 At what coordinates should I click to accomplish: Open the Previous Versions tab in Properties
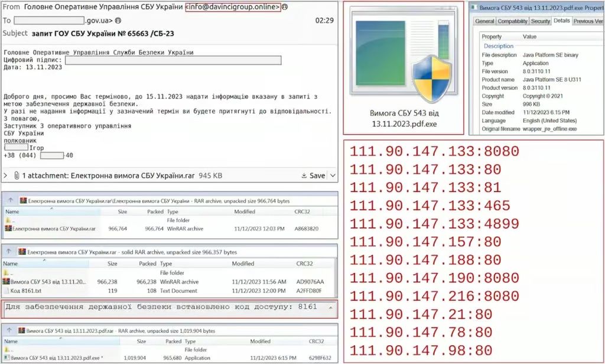pyautogui.click(x=588, y=21)
